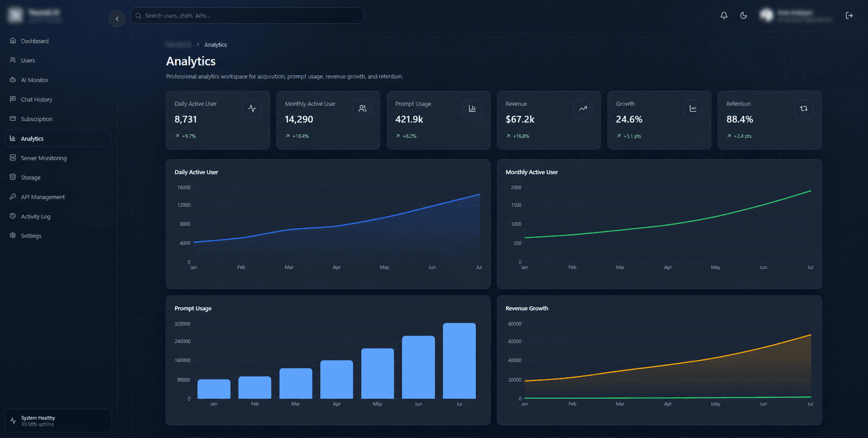
Task: Click the Dashboard home icon in sidebar
Action: 13,41
